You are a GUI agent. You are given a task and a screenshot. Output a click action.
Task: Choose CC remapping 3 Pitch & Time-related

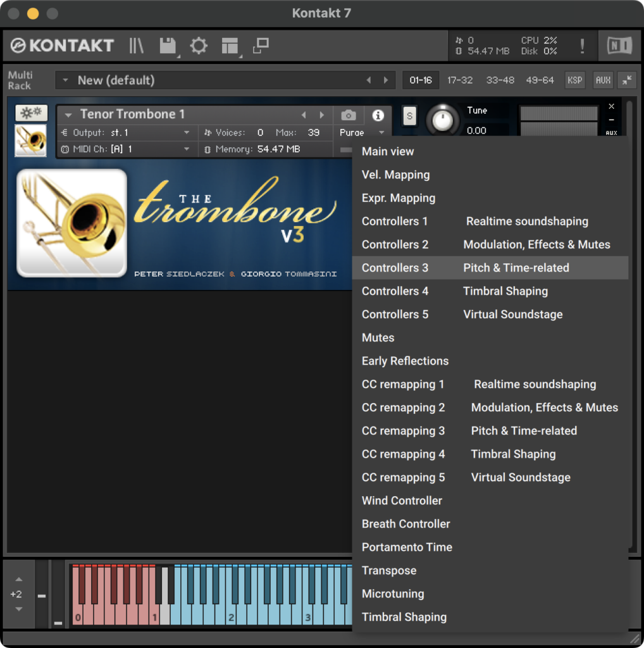[x=490, y=430]
